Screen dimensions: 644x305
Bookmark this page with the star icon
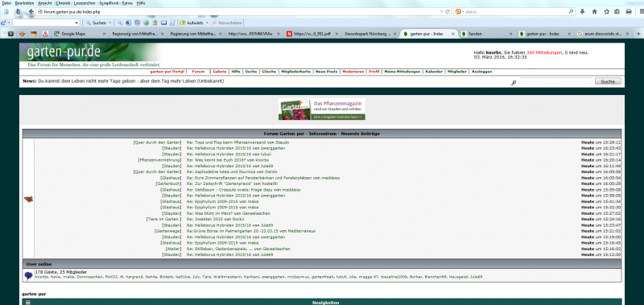(605, 12)
